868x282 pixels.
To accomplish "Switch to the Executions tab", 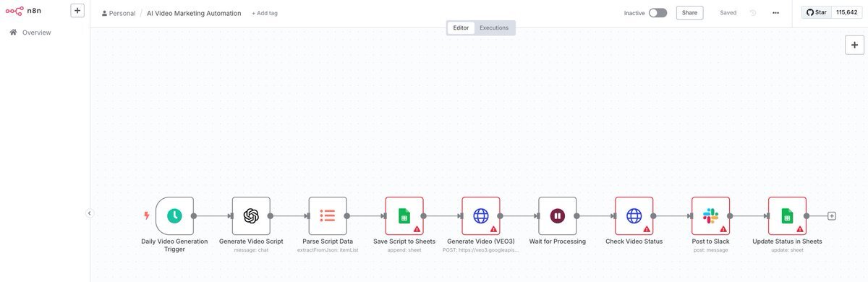I will click(x=494, y=28).
